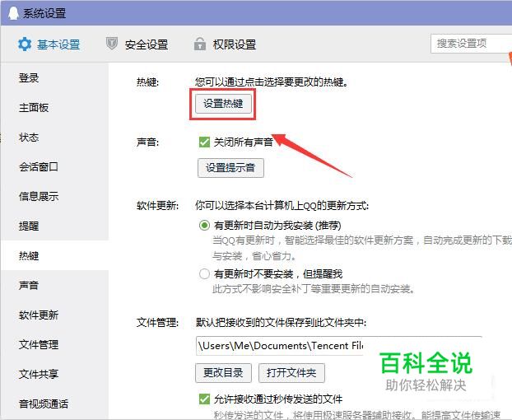512x420 pixels.
Task: Click the 系统设置 window title text
Action: pyautogui.click(x=44, y=13)
